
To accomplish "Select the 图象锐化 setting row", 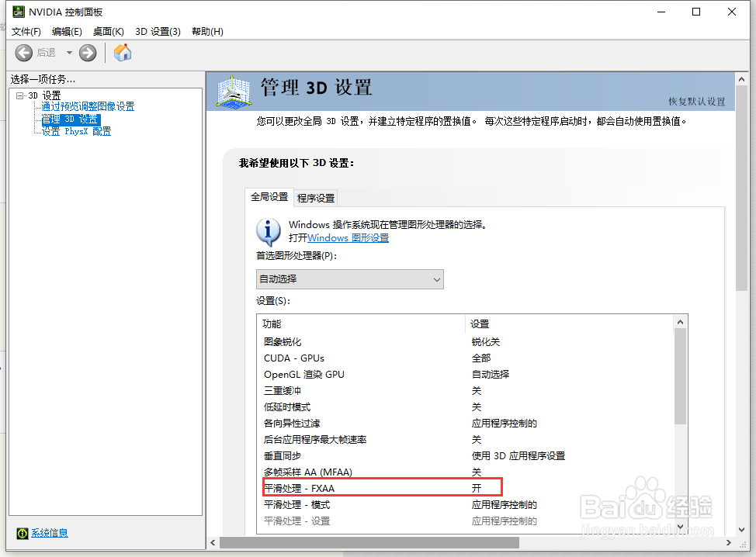I will pyautogui.click(x=465, y=342).
